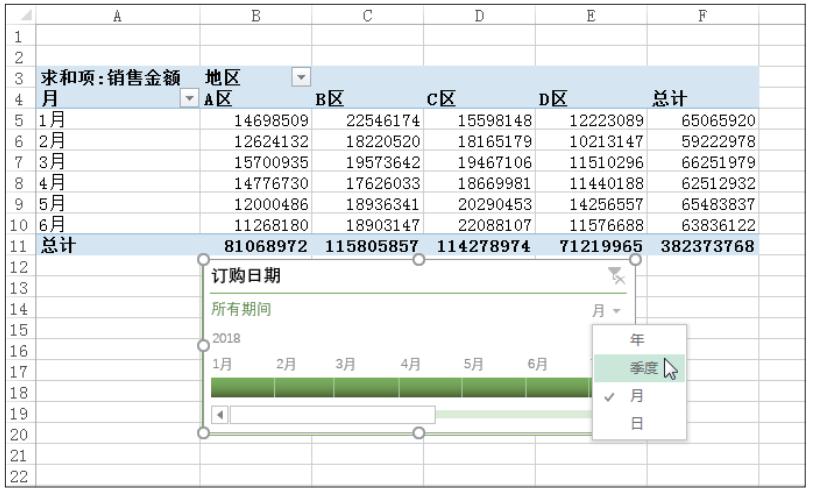
Task: Choose 日 from the time level menu
Action: pyautogui.click(x=639, y=424)
